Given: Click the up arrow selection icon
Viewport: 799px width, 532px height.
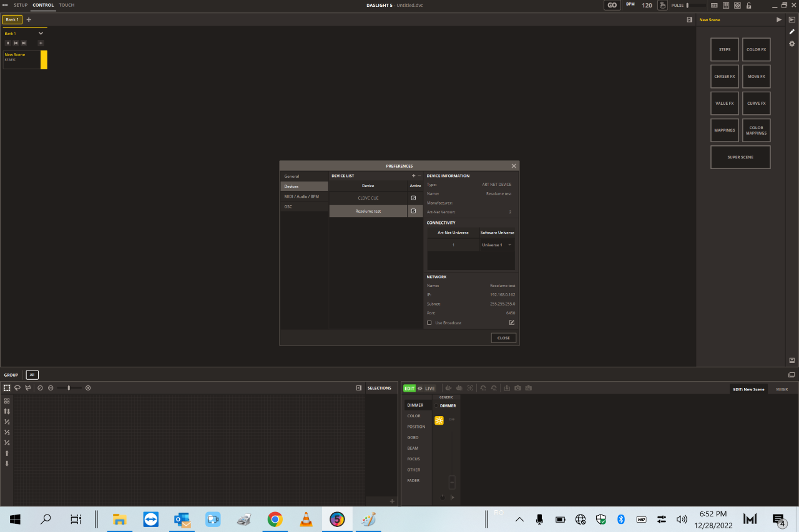Looking at the screenshot, I should (7, 453).
